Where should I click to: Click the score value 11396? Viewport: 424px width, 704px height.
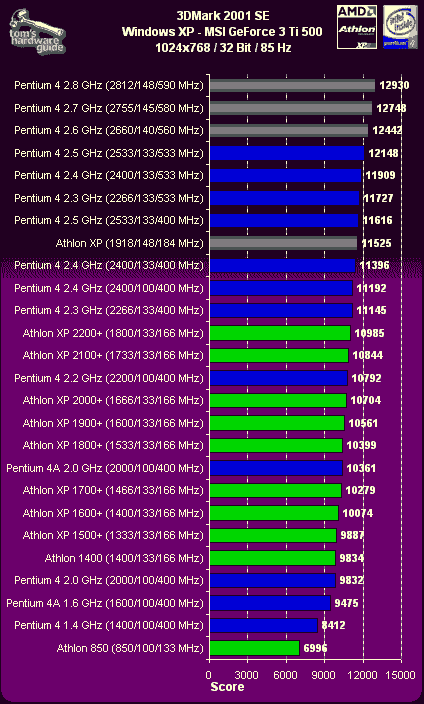pos(374,265)
